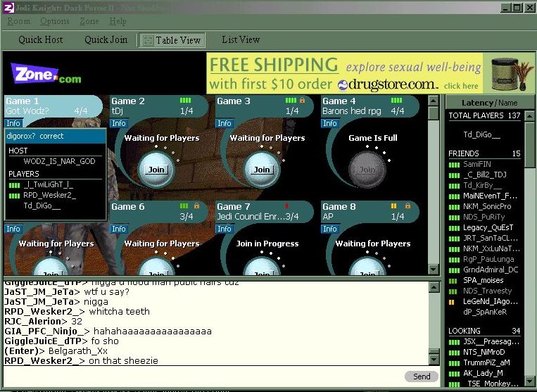The width and height of the screenshot is (537, 392).
Task: Click the Zone.com logo
Action: (x=46, y=73)
